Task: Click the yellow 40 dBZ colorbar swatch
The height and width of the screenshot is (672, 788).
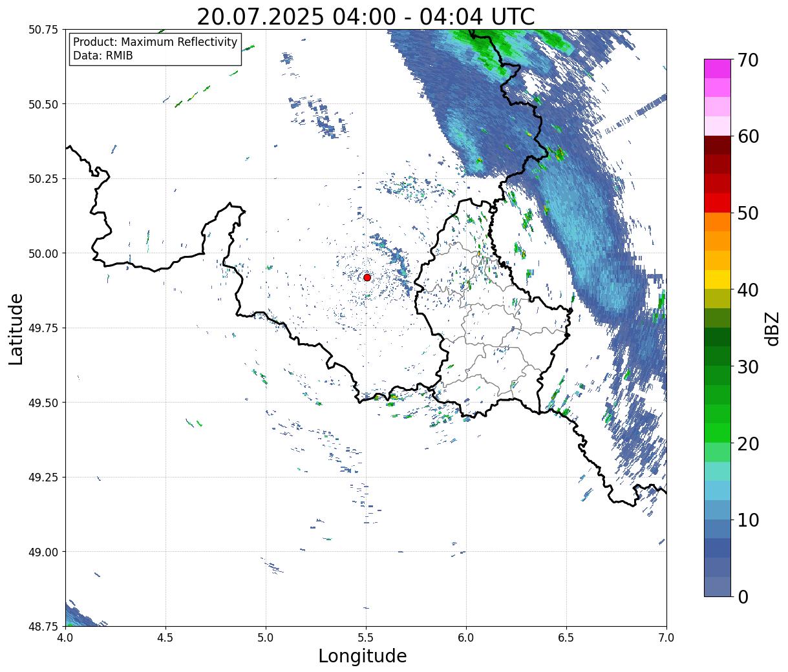Action: click(718, 279)
